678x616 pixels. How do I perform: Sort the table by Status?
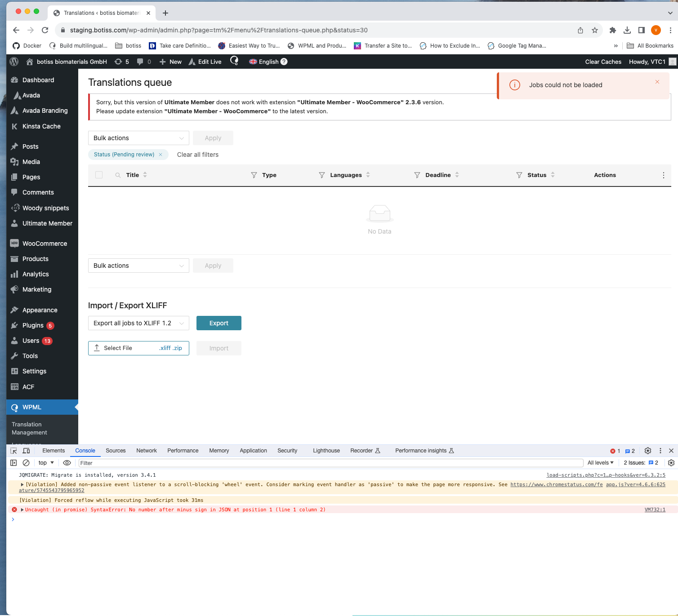553,175
